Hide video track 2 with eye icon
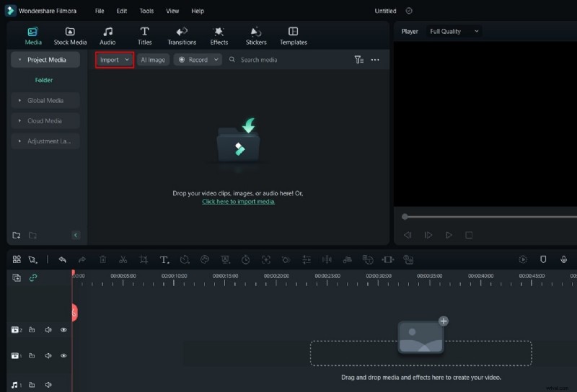Screen dimensions: 577x392 (63, 330)
